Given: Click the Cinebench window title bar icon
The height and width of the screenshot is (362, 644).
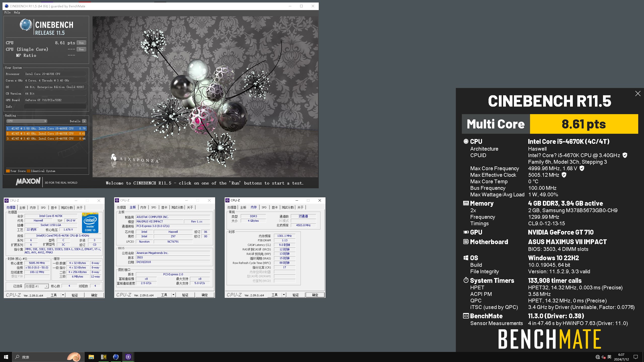Looking at the screenshot, I should 7,6.
